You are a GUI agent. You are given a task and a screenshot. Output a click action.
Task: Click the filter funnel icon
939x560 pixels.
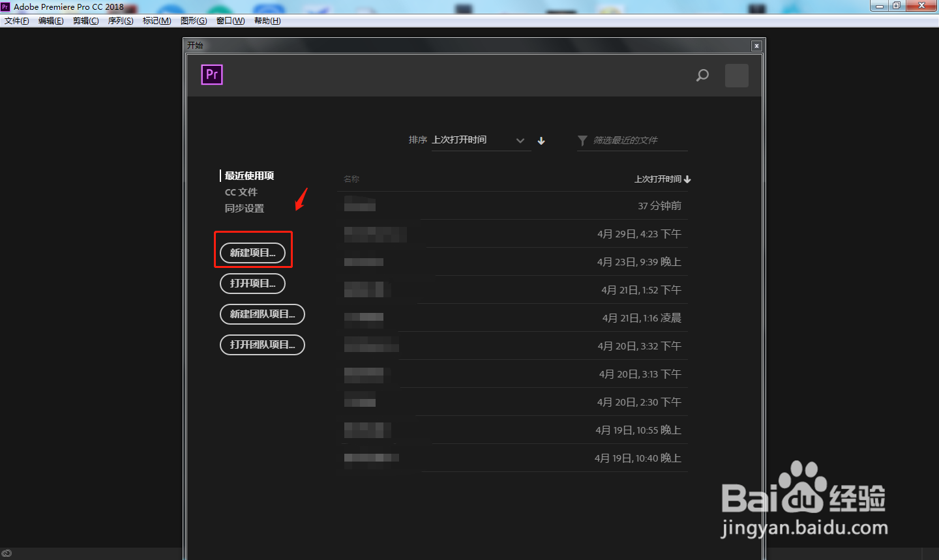click(582, 140)
